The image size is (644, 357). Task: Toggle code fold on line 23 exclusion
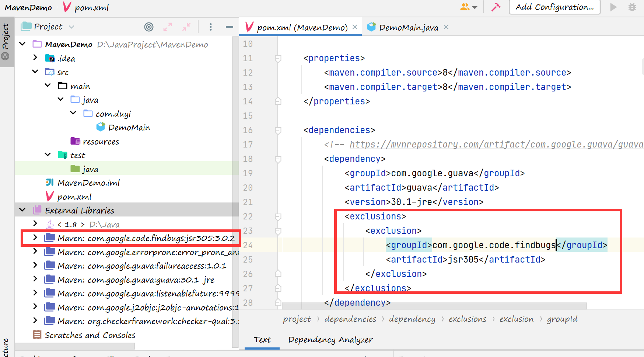(x=278, y=231)
